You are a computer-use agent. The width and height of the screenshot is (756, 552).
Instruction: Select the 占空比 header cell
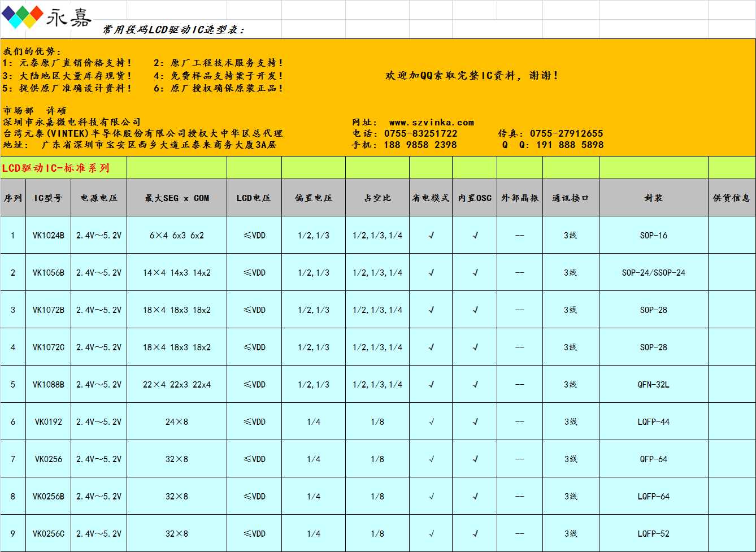(377, 198)
